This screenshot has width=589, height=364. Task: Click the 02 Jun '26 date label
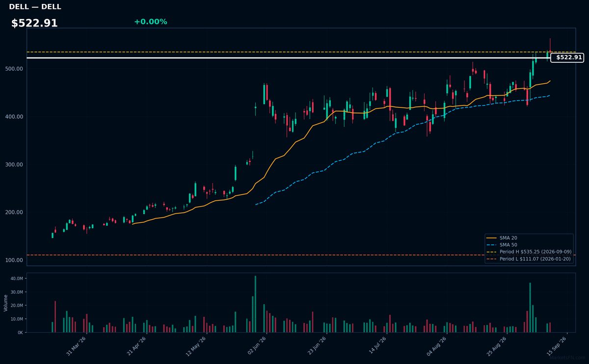(256, 345)
